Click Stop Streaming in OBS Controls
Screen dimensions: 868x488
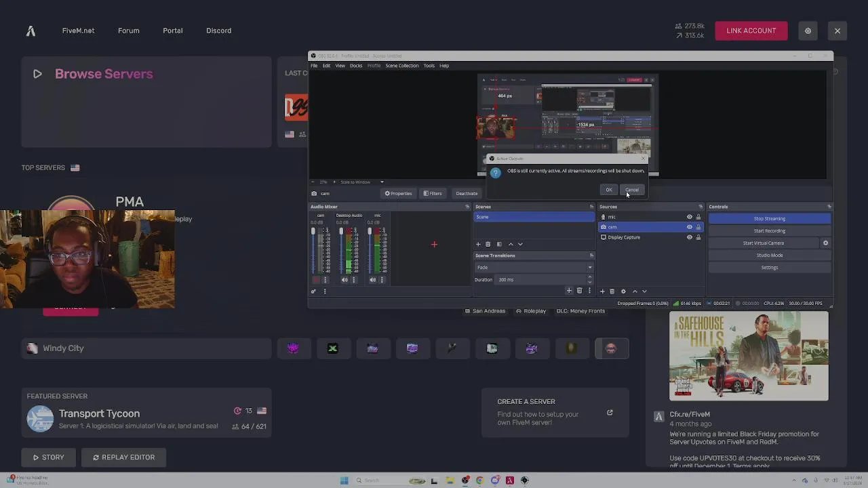click(x=769, y=218)
